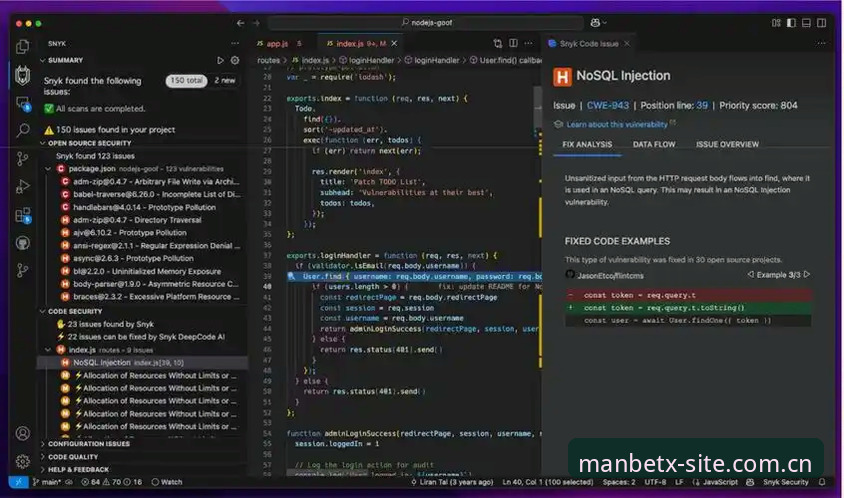Run the Snyk scan play icon

(220, 60)
